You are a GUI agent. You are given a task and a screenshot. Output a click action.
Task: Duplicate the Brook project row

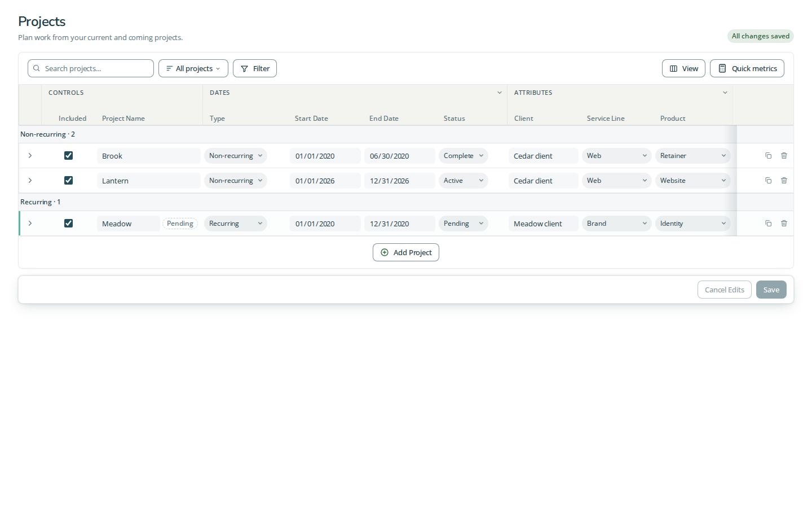click(768, 156)
